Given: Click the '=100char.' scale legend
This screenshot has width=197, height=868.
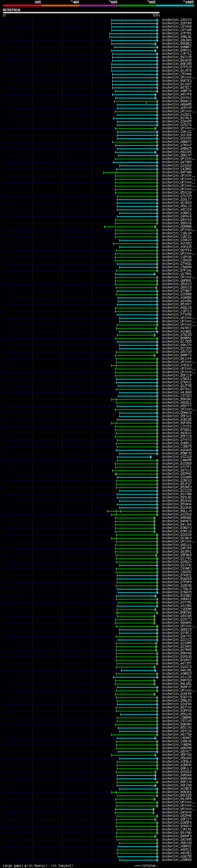Looking at the screenshot, I should (150, 865).
